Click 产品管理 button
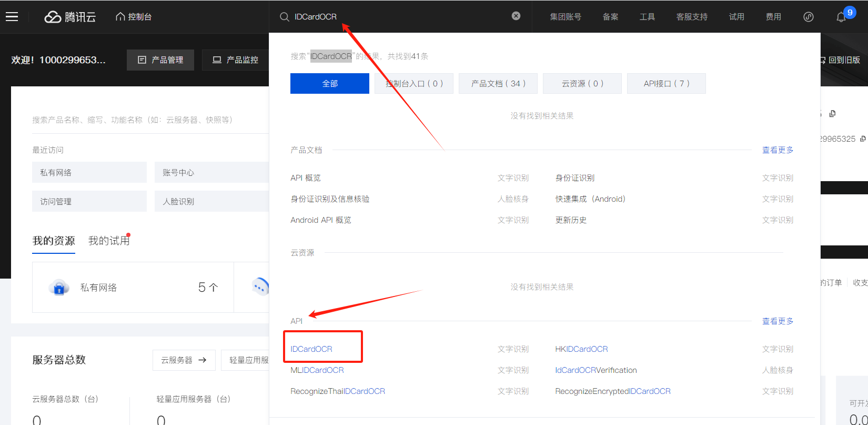The height and width of the screenshot is (425, 868). pyautogui.click(x=160, y=60)
